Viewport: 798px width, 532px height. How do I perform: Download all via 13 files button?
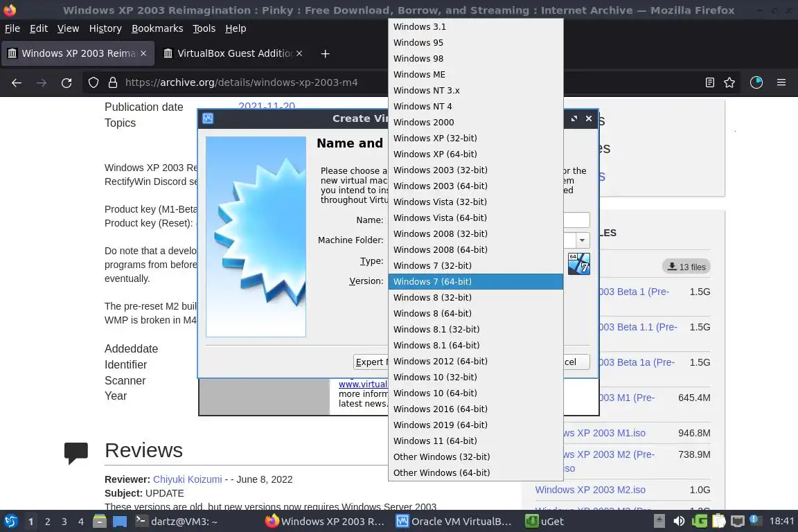pos(686,267)
